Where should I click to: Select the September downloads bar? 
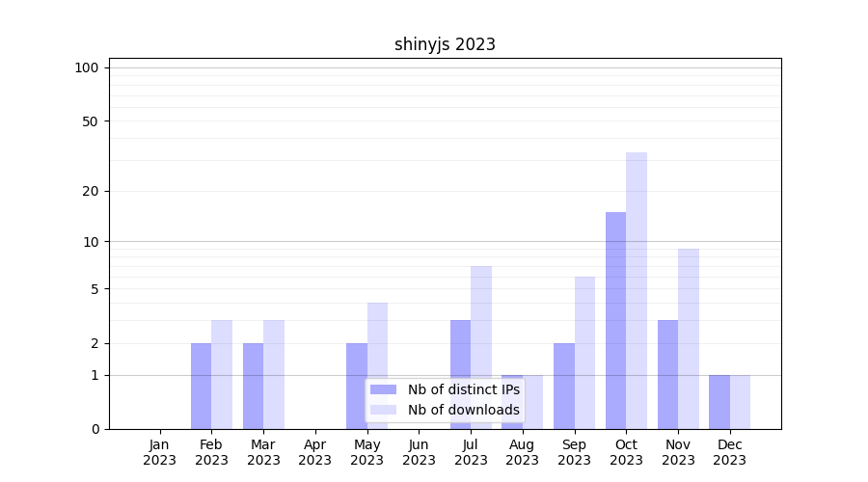[584, 352]
